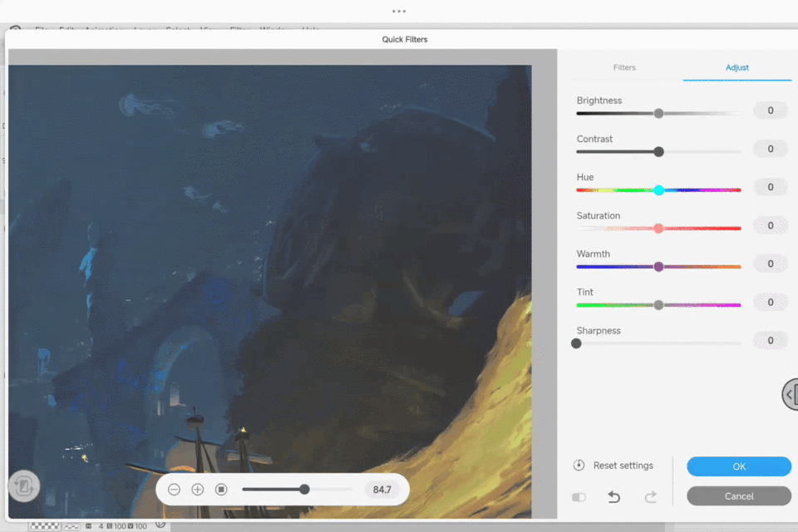Click the side panel collapse handle
This screenshot has width=798, height=532.
click(x=791, y=394)
